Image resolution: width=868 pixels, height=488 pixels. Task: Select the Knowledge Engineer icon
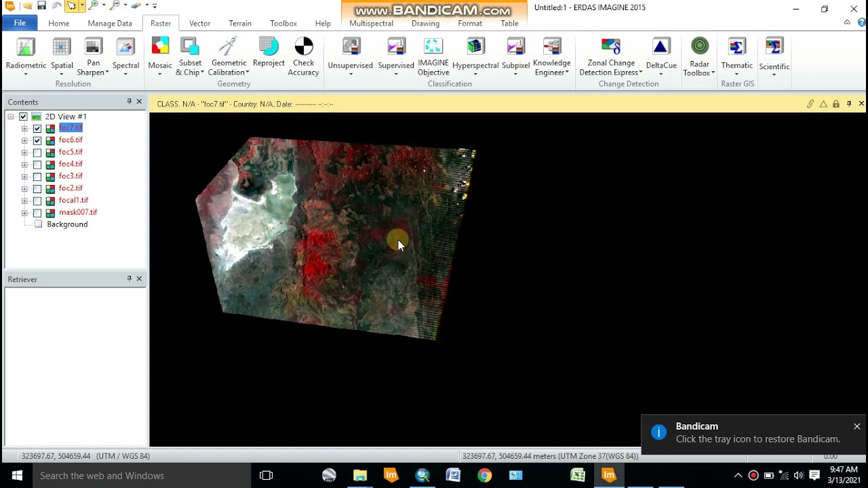point(552,47)
